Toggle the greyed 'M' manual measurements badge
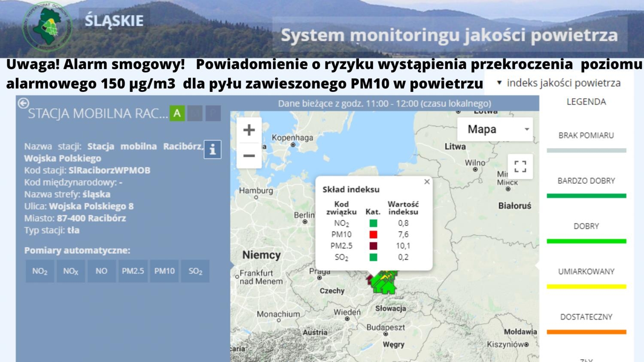 point(195,114)
